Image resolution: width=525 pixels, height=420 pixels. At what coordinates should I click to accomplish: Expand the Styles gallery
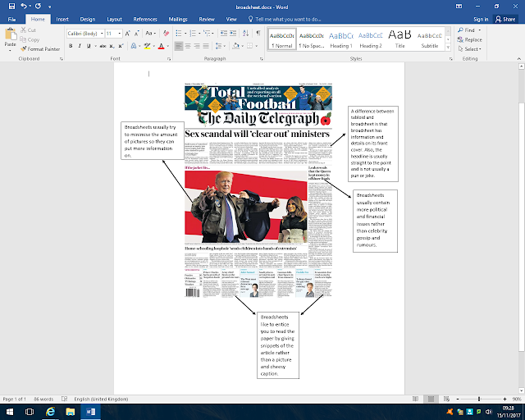click(448, 48)
